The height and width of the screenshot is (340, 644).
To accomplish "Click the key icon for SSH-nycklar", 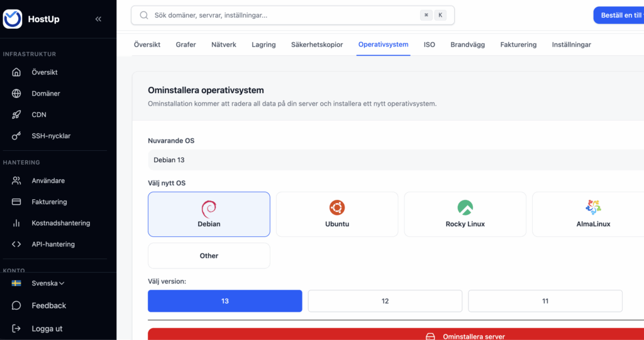I will [17, 136].
